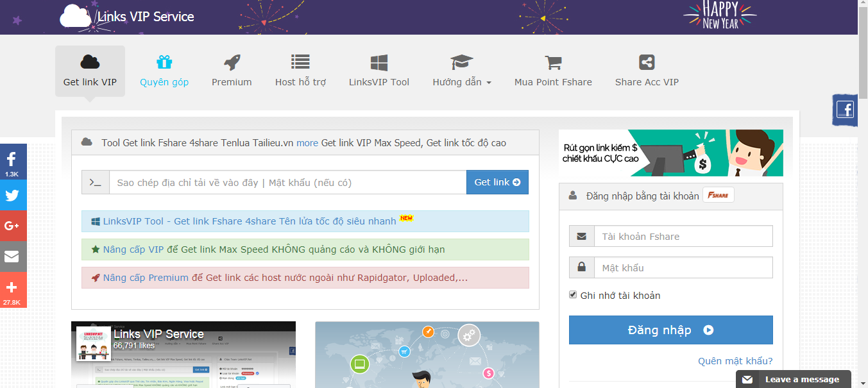
Task: Click the Happy New Year banner graphic
Action: [x=720, y=15]
